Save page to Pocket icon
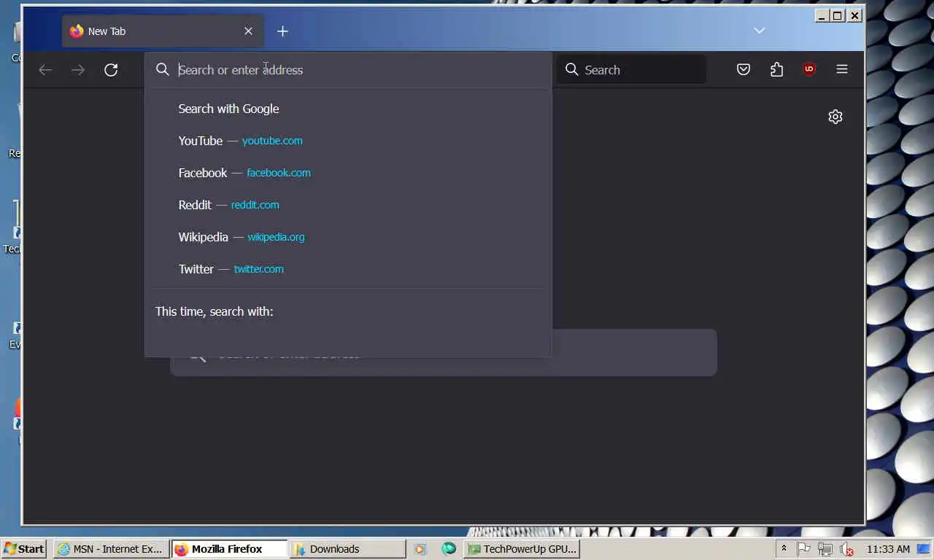The width and height of the screenshot is (934, 560). tap(744, 70)
